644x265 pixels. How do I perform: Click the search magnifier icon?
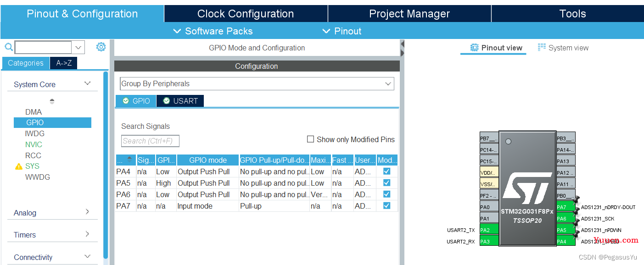[x=9, y=47]
